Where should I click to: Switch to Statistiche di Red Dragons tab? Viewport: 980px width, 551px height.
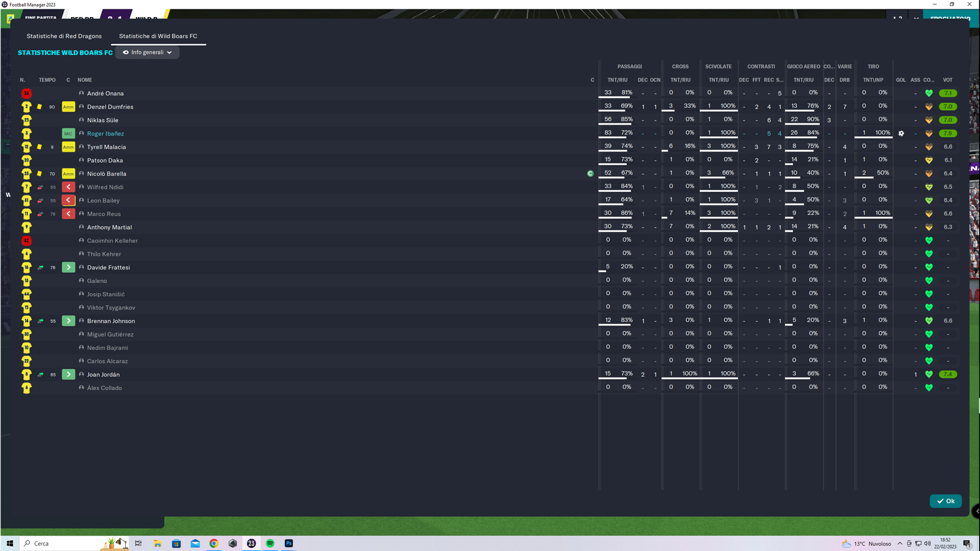64,36
